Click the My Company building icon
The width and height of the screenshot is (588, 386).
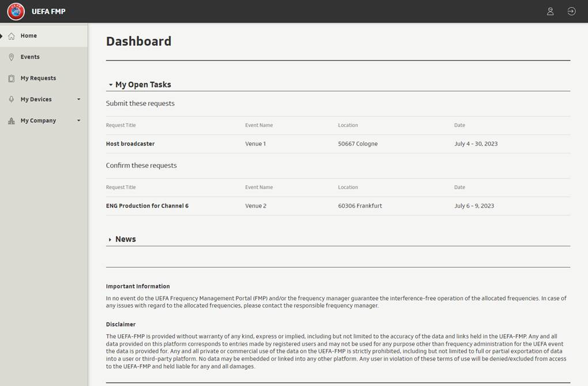click(12, 121)
